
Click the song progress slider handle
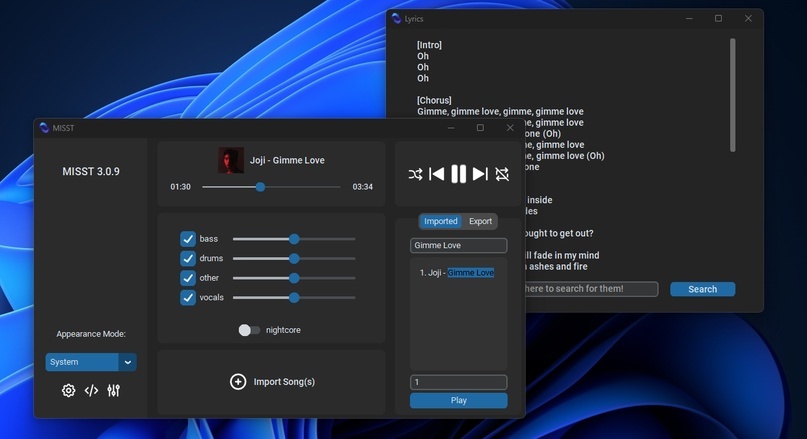[260, 187]
